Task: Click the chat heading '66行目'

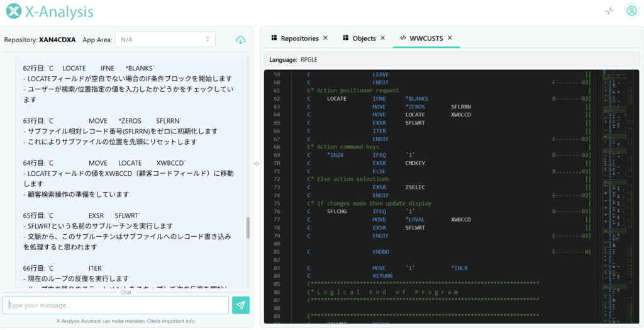Action: [34, 268]
